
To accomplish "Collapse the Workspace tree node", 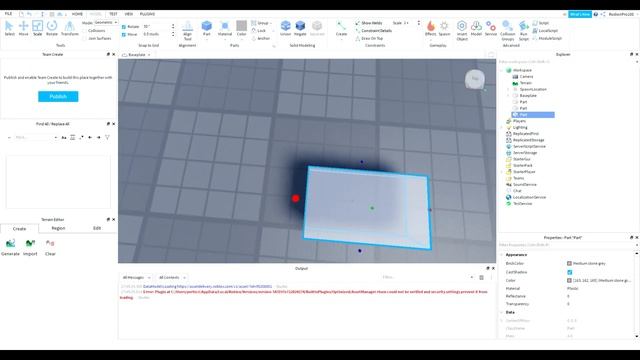I will click(502, 70).
